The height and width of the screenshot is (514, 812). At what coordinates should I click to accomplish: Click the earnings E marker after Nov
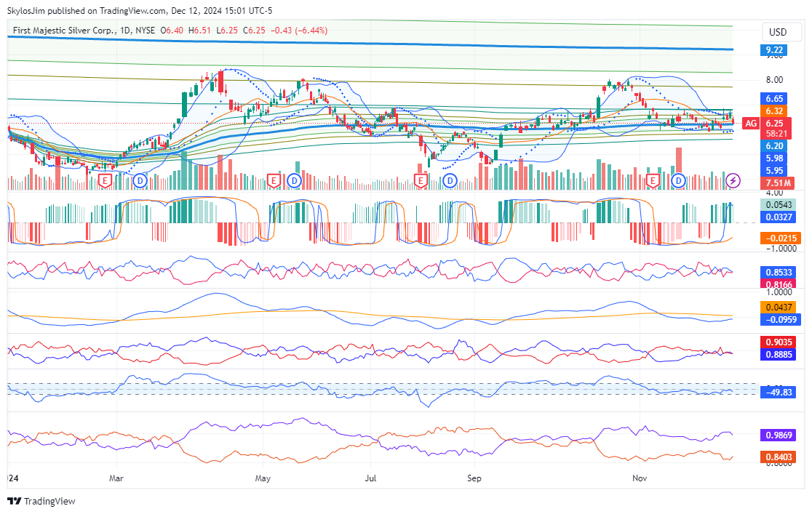point(653,180)
